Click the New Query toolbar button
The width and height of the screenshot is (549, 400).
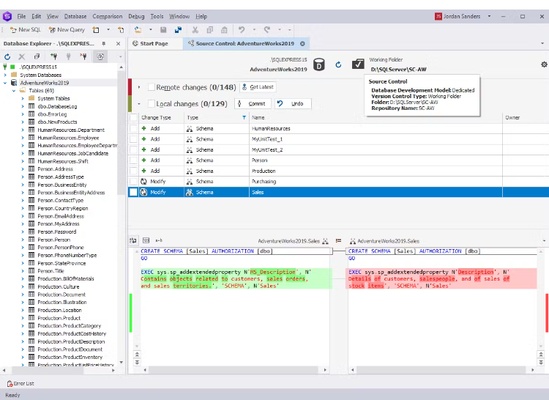tap(67, 30)
